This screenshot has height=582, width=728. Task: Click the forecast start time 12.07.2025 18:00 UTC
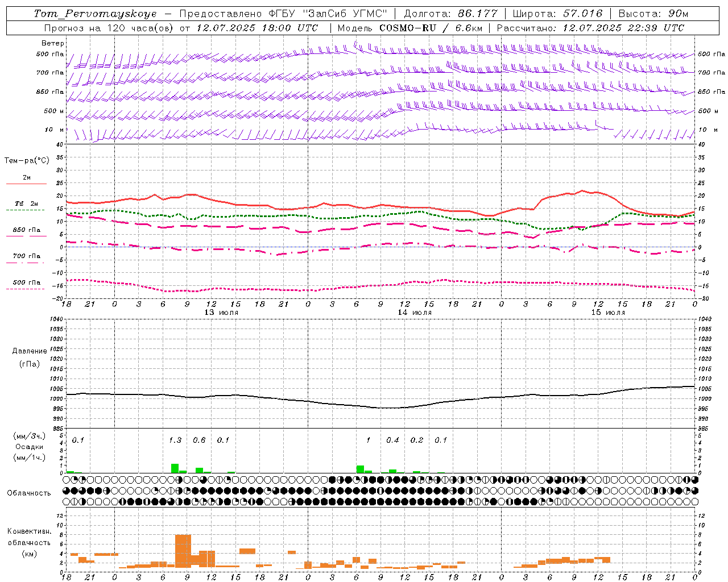click(257, 28)
